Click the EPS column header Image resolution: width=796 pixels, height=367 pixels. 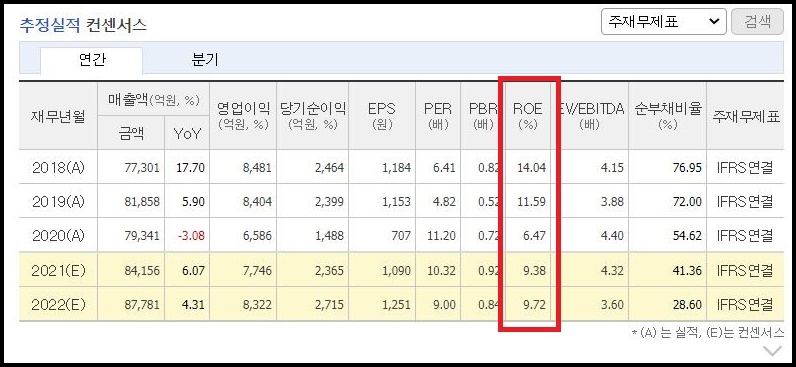382,116
